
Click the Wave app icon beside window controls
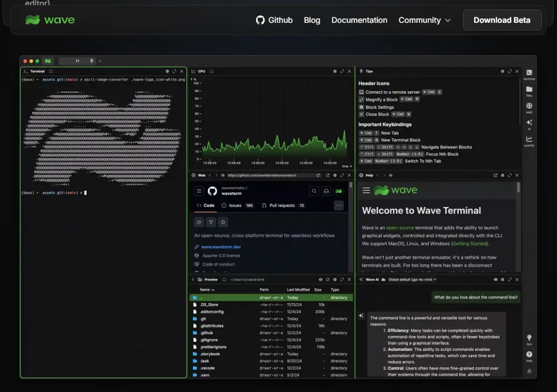point(47,61)
